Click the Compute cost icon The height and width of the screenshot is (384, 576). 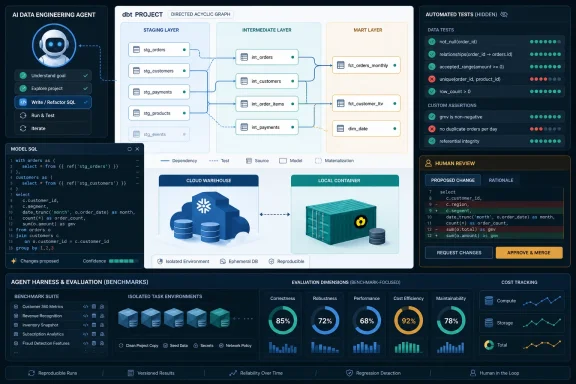point(489,301)
